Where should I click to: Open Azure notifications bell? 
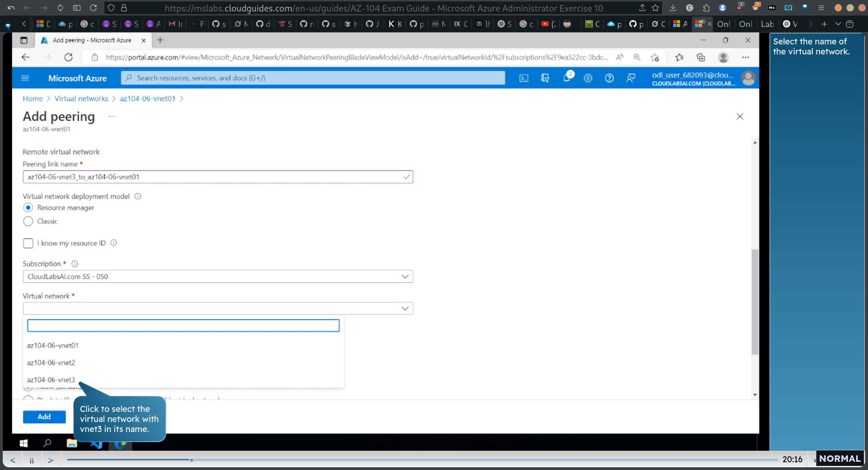tap(567, 78)
